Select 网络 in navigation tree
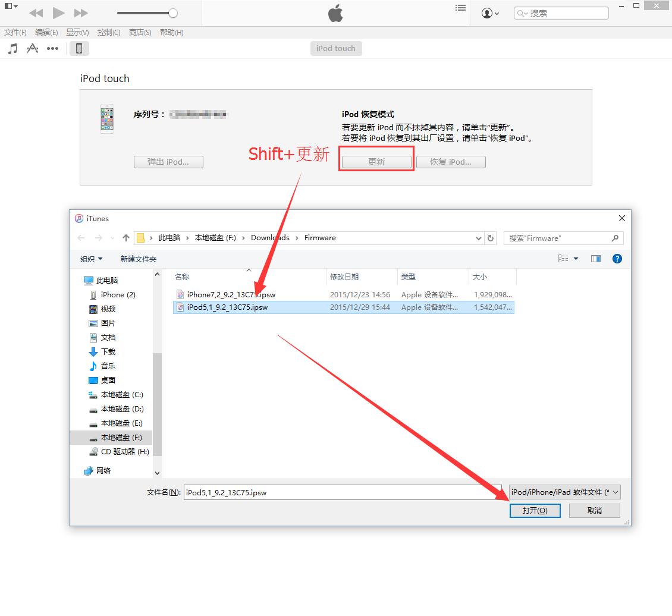Image resolution: width=672 pixels, height=616 pixels. click(x=98, y=471)
